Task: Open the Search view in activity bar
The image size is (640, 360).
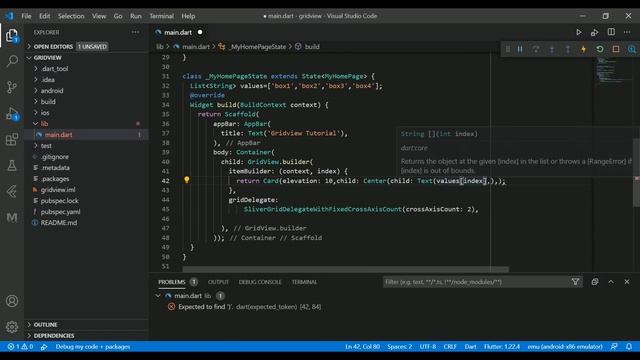Action: point(12,61)
